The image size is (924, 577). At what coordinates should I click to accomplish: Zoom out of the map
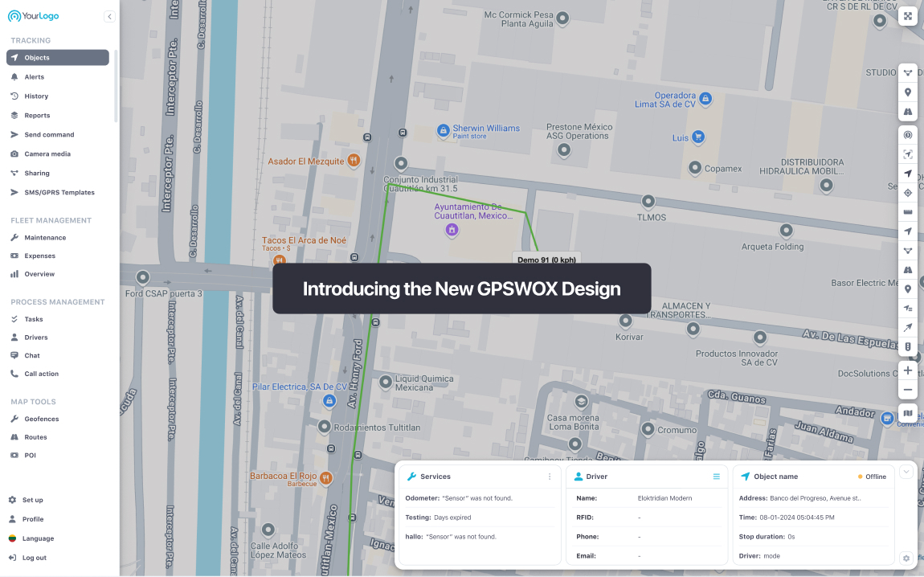tap(908, 390)
